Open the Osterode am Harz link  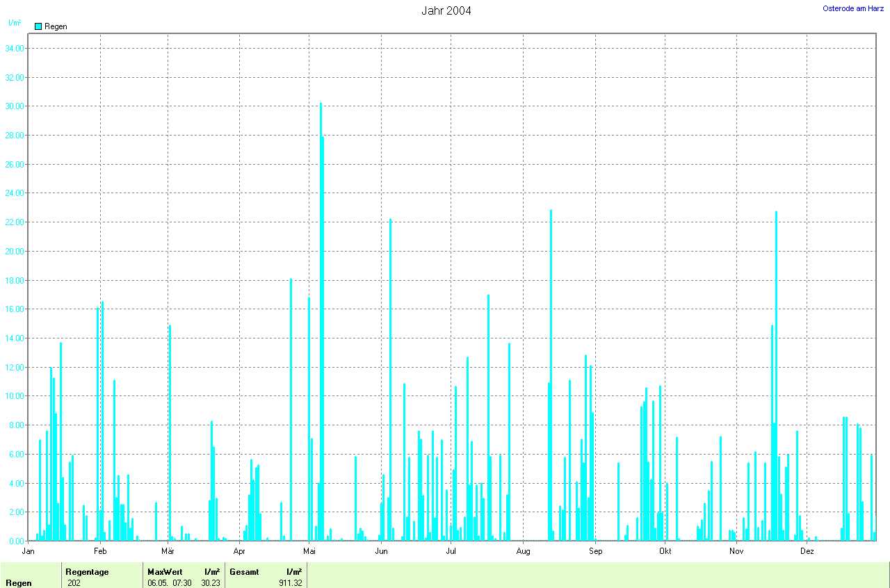click(852, 8)
